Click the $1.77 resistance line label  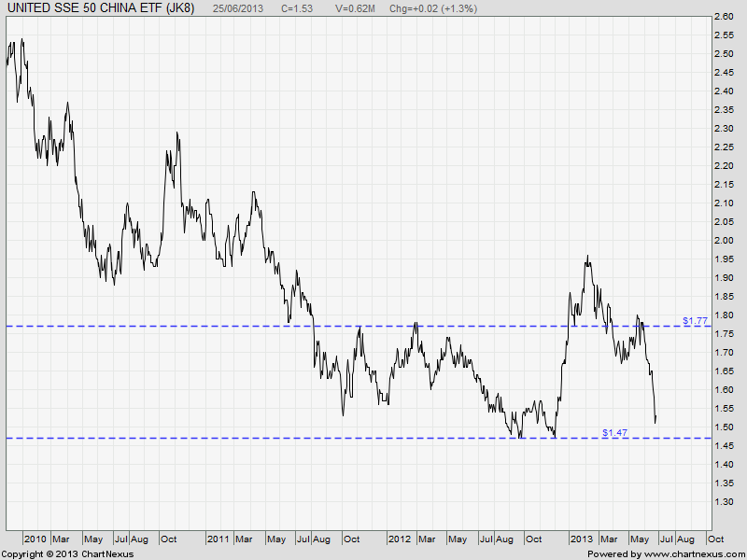coord(695,320)
